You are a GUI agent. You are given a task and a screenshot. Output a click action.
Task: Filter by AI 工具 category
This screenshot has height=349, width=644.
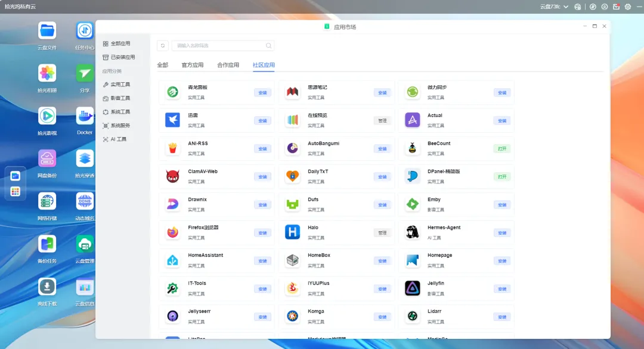115,139
